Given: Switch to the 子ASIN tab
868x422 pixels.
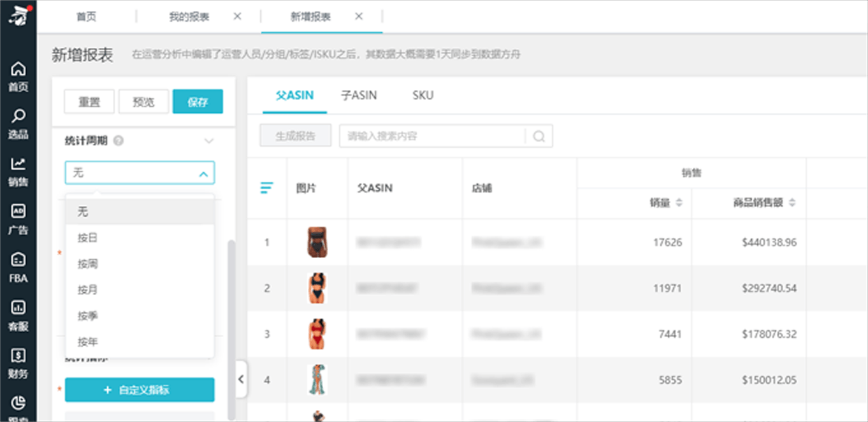Looking at the screenshot, I should 359,96.
